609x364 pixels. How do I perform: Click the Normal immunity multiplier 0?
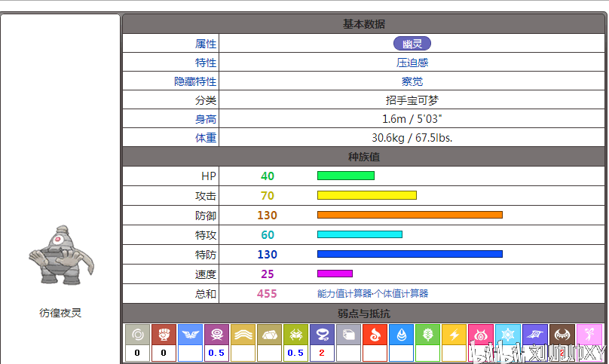point(137,353)
